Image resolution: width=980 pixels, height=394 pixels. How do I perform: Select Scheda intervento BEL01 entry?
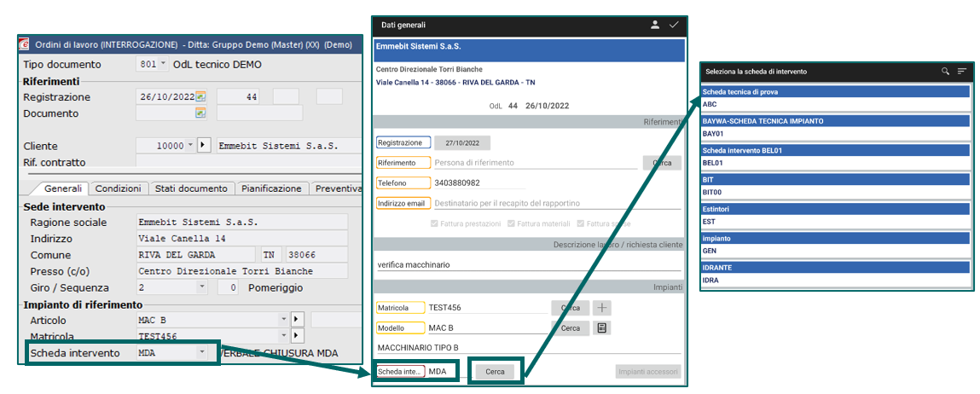(836, 157)
